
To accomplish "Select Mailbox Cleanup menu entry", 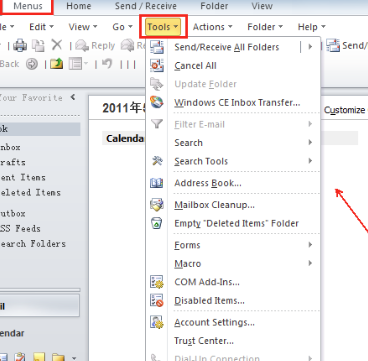I will pyautogui.click(x=233, y=205).
